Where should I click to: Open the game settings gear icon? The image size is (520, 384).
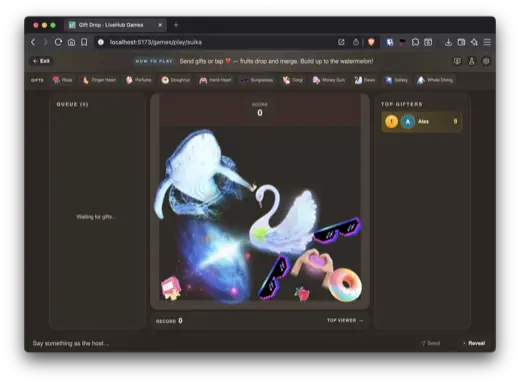point(486,61)
